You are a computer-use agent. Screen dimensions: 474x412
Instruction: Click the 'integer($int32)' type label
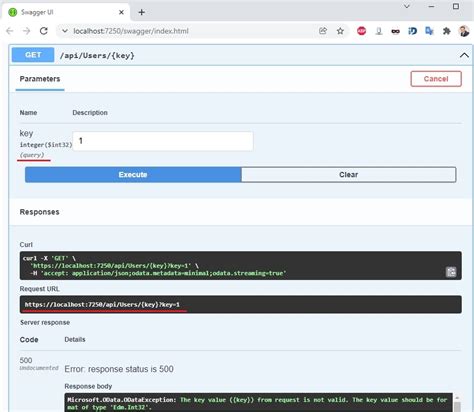pos(46,145)
